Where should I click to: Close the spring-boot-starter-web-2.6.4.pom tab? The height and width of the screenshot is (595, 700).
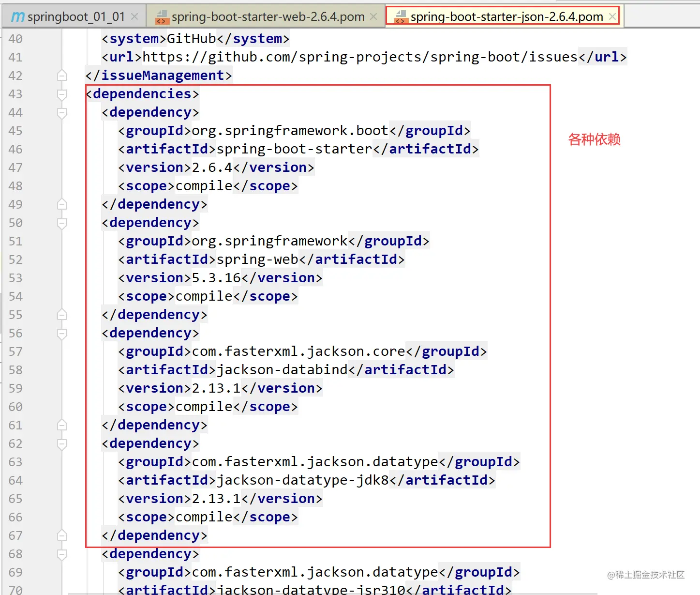[x=373, y=16]
